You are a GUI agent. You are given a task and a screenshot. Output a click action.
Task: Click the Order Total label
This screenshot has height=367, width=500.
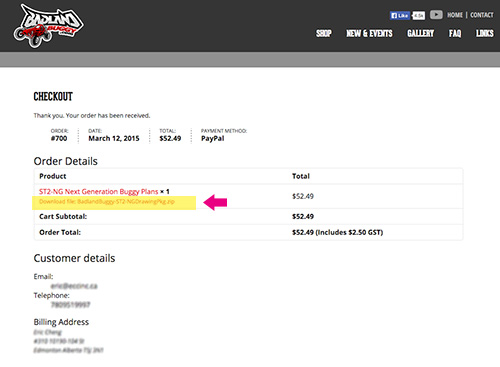[x=60, y=232]
